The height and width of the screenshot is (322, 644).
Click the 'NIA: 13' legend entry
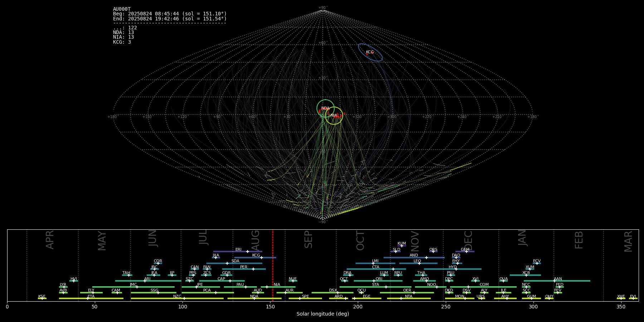tap(123, 37)
